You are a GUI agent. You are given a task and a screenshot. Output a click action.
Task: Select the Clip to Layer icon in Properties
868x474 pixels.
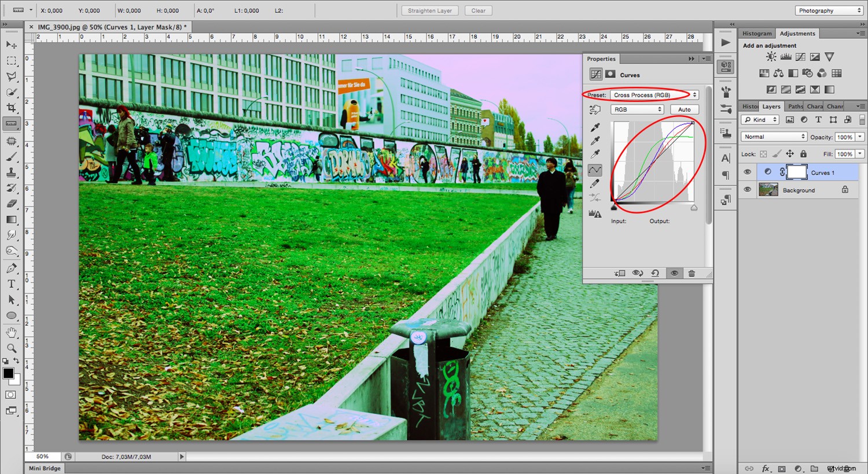[x=620, y=273]
